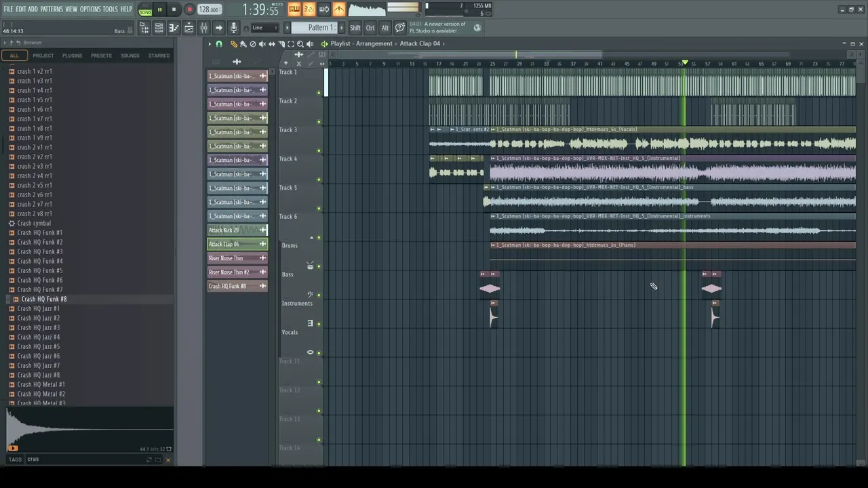Screen dimensions: 868x488
Task: Open the PATTERNS menu
Action: 52,9
